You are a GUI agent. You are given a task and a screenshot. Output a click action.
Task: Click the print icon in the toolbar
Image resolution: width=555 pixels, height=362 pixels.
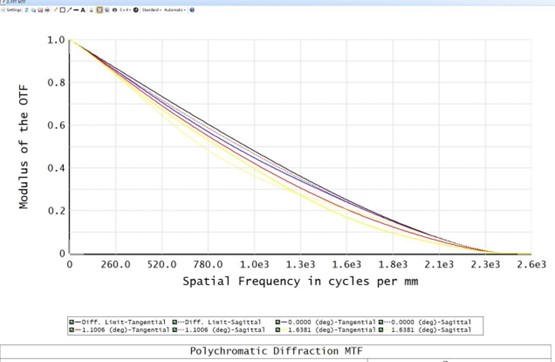coord(47,10)
